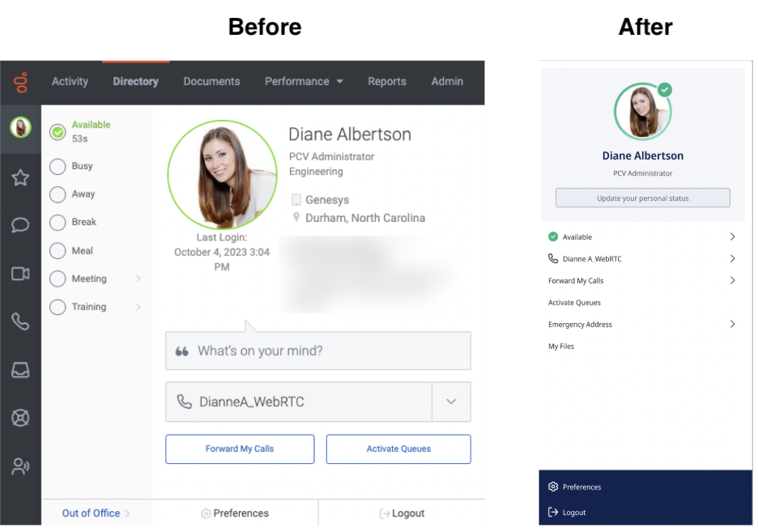
Task: Click the Genesys logo icon
Action: [x=20, y=82]
